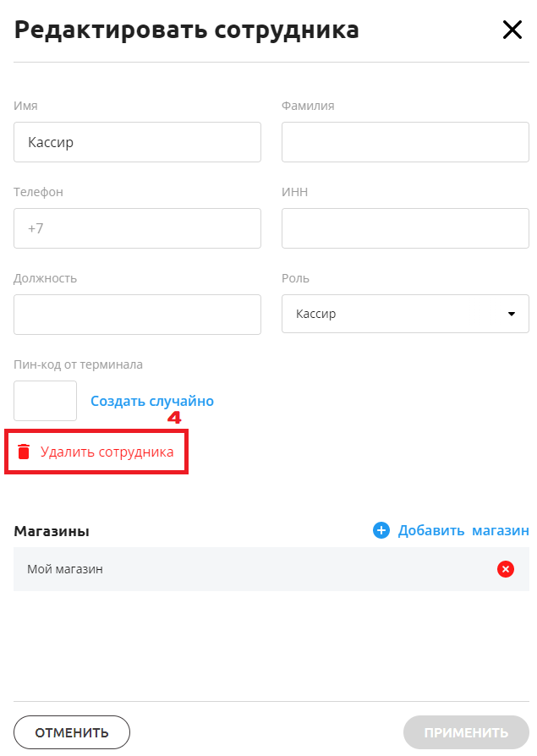Image resolution: width=537 pixels, height=756 pixels.
Task: Close the edit employee dialog
Action: click(512, 30)
